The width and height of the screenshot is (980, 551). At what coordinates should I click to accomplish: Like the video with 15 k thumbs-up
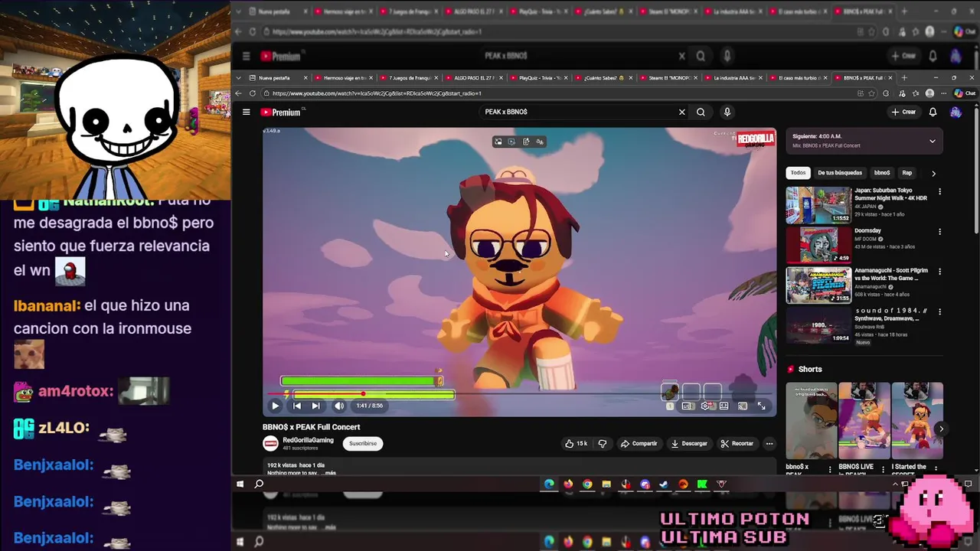pyautogui.click(x=576, y=443)
